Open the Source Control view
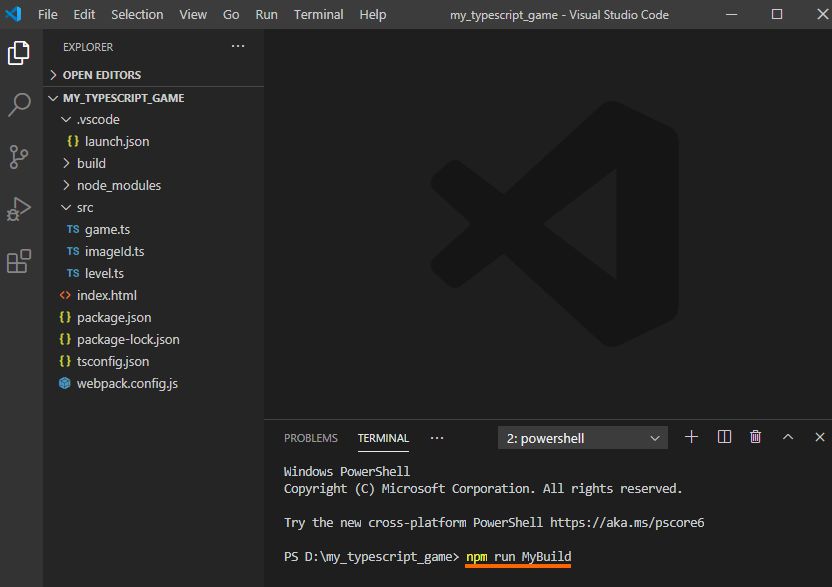832x587 pixels. 19,157
